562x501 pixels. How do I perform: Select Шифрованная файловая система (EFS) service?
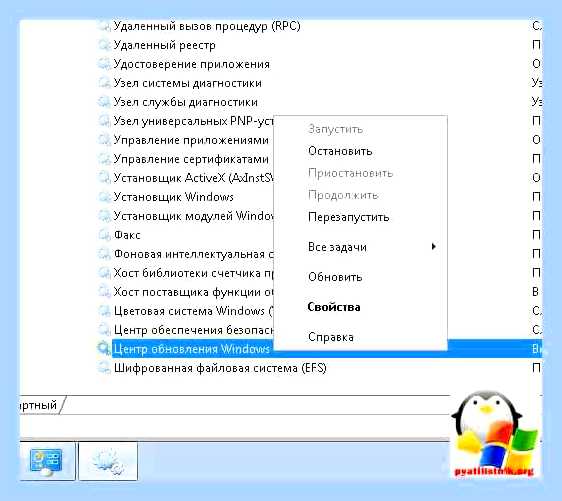click(x=220, y=368)
